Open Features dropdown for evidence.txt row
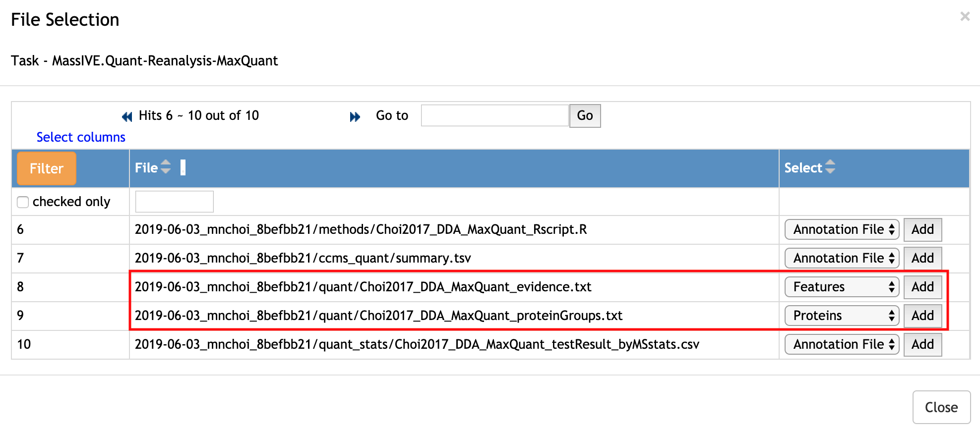980x430 pixels. (841, 287)
